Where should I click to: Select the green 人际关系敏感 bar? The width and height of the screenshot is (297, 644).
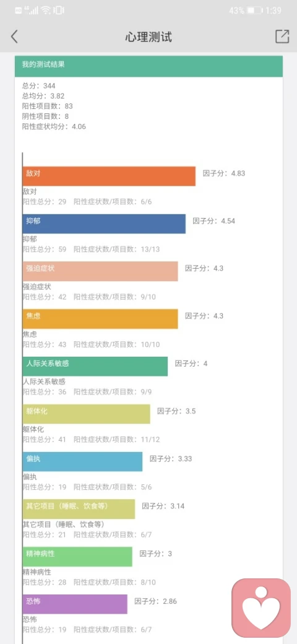pyautogui.click(x=95, y=367)
